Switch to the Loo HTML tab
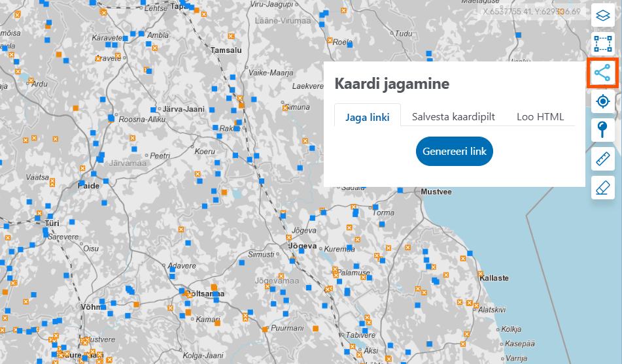 (540, 118)
